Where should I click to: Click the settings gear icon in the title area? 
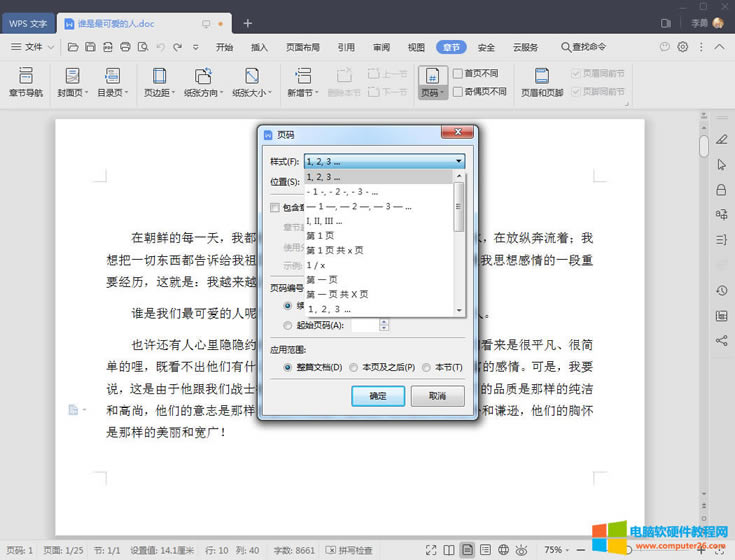683,47
